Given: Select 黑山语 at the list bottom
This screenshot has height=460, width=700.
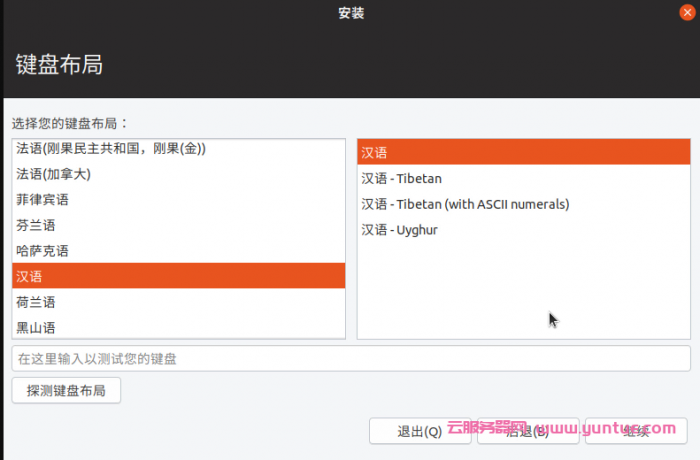Looking at the screenshot, I should tap(36, 326).
